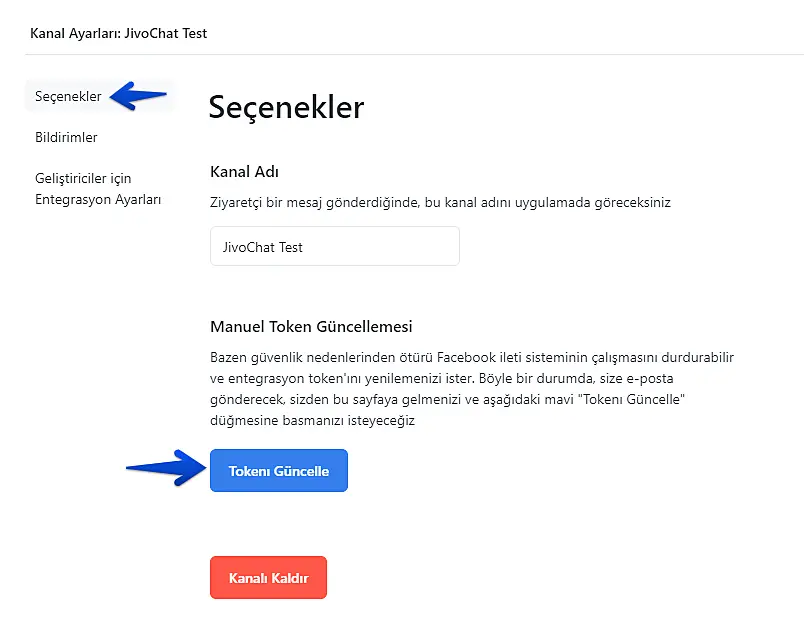The height and width of the screenshot is (621, 804).
Task: Open the Seçenekler sidebar section
Action: point(68,97)
